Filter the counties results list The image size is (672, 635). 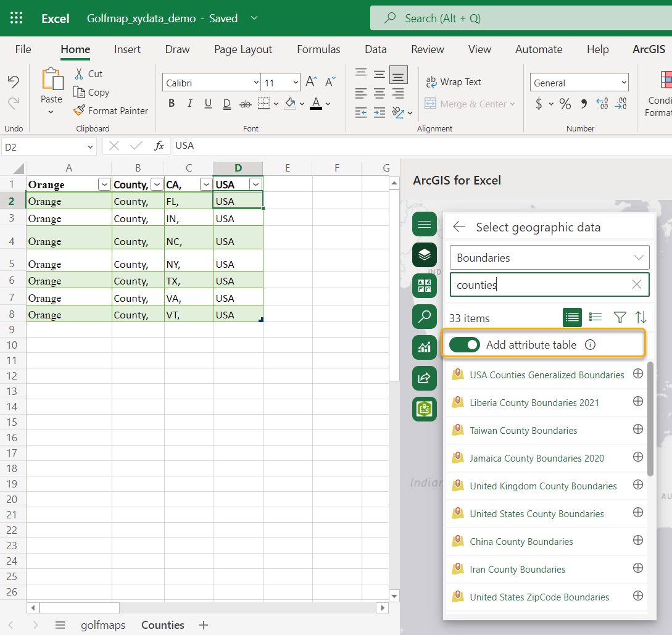pyautogui.click(x=619, y=317)
